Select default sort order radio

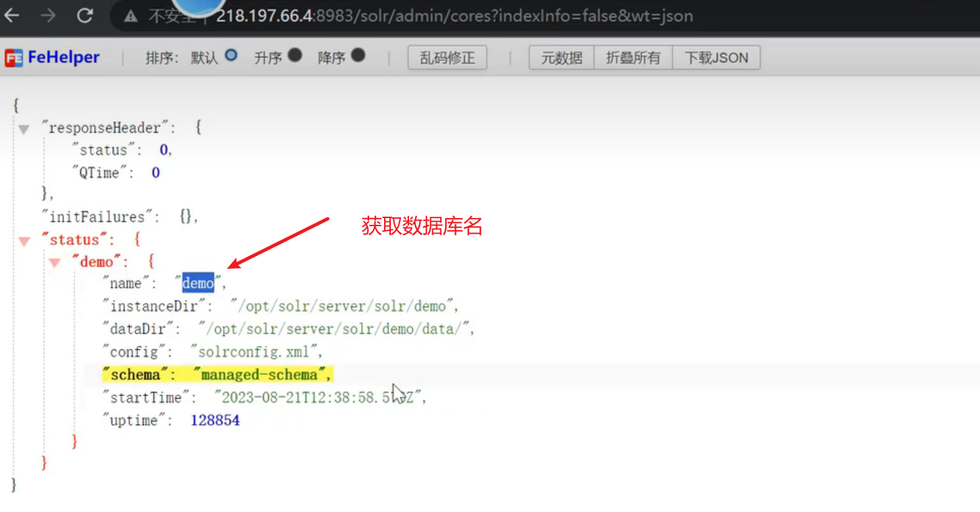tap(231, 56)
